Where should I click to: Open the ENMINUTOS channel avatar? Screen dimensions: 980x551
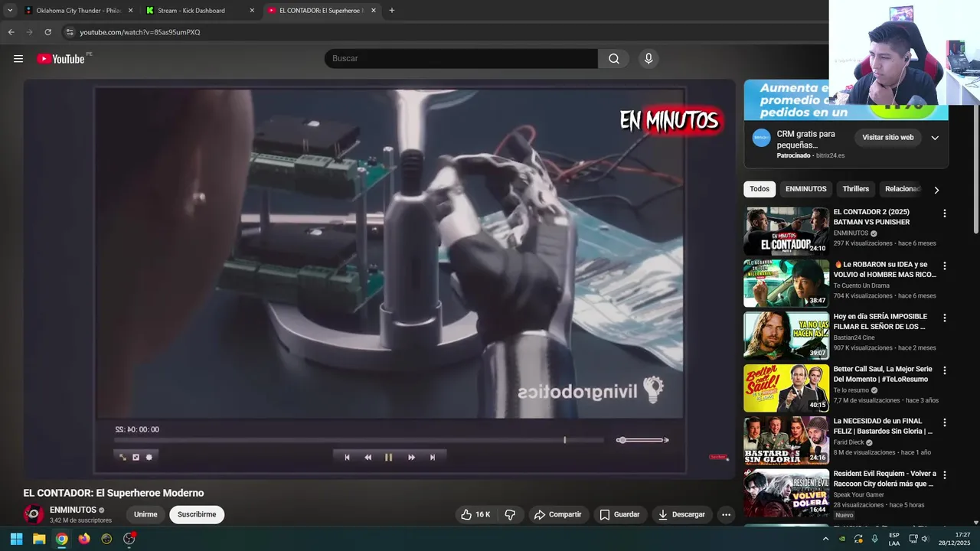[x=34, y=514]
